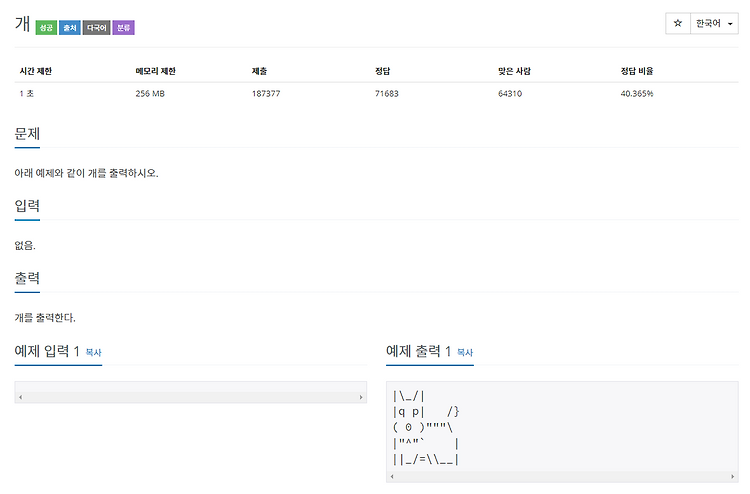This screenshot has width=750, height=494.
Task: Click the problem title 개
Action: coord(22,24)
